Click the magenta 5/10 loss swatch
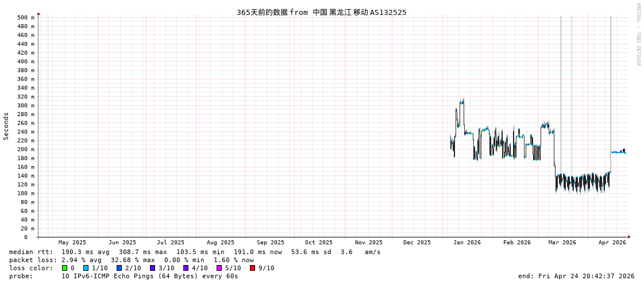The image size is (644, 284). 219,268
